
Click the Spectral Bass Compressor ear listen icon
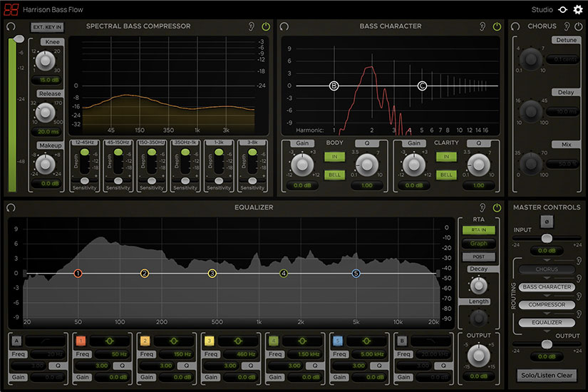252,26
